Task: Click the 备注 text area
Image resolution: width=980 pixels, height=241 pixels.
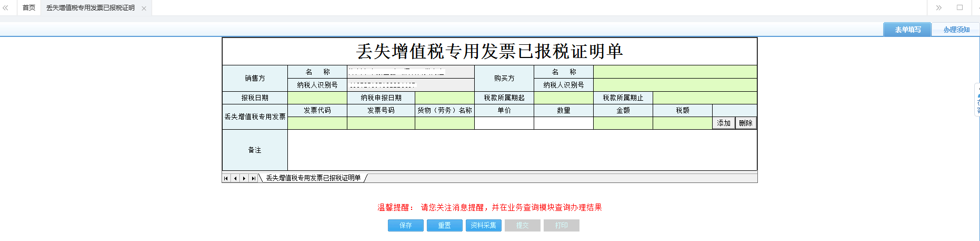Action: pyautogui.click(x=522, y=150)
